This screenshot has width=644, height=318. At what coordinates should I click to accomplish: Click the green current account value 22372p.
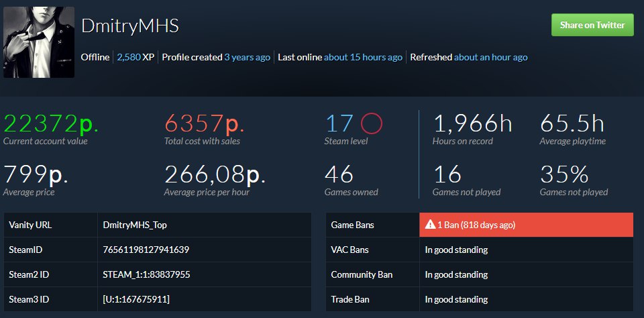point(52,123)
